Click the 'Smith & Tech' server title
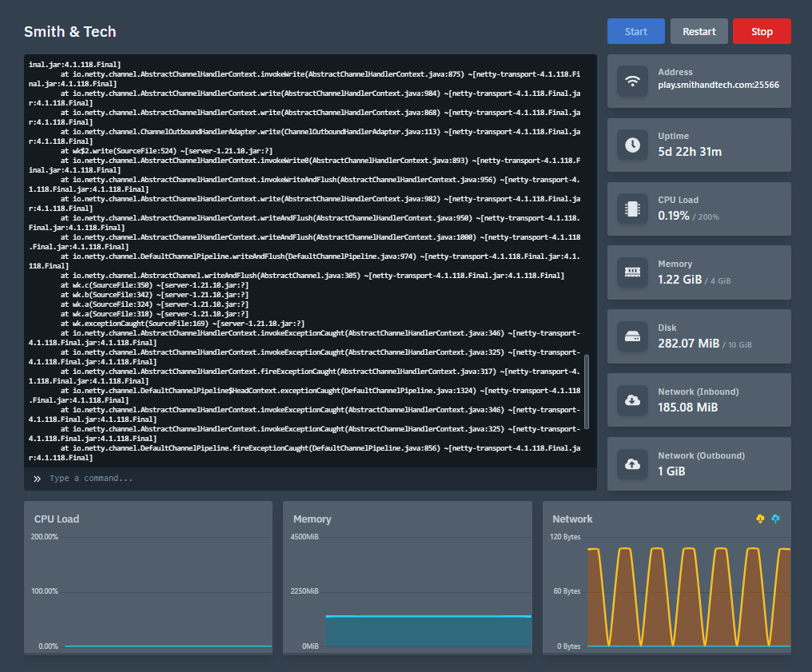Viewport: 812px width, 672px height. pos(70,32)
